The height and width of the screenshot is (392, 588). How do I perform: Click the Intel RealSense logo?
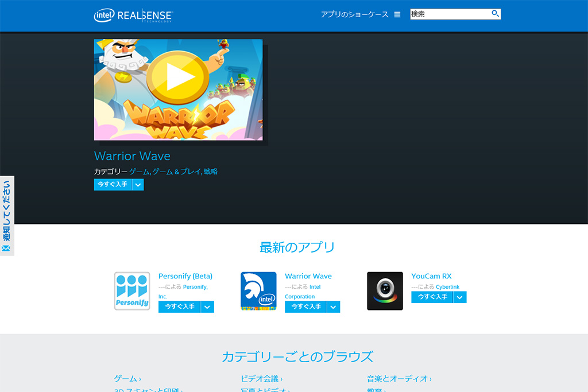[133, 15]
